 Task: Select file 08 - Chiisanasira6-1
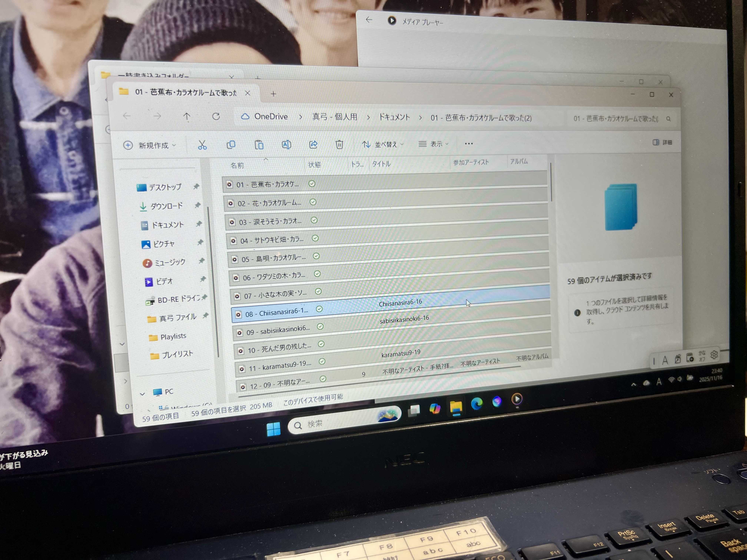pos(276,313)
